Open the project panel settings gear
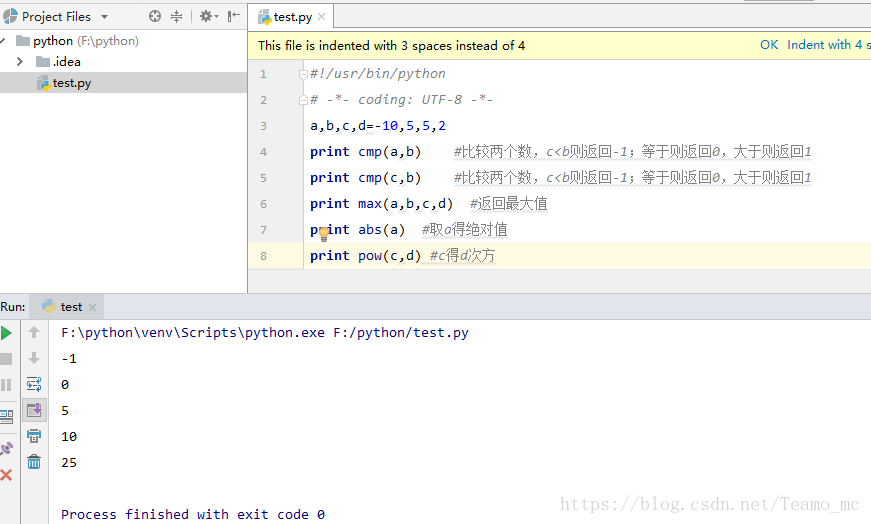Image resolution: width=871 pixels, height=524 pixels. pos(209,17)
